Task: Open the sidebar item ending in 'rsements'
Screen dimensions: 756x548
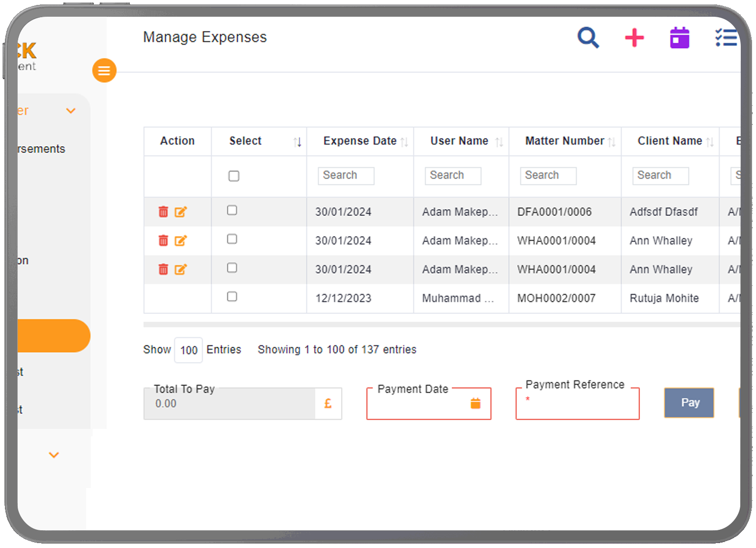Action: click(x=41, y=149)
